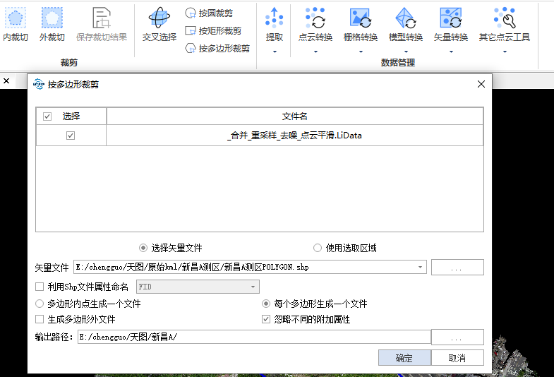The height and width of the screenshot is (377, 554).
Task: Click the 选择 column header label
Action: point(71,116)
